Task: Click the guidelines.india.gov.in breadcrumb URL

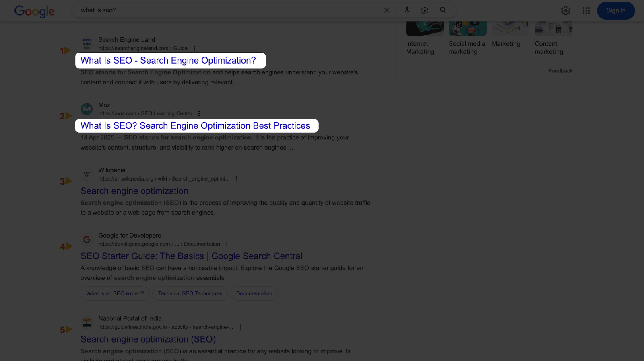Action: click(x=166, y=327)
